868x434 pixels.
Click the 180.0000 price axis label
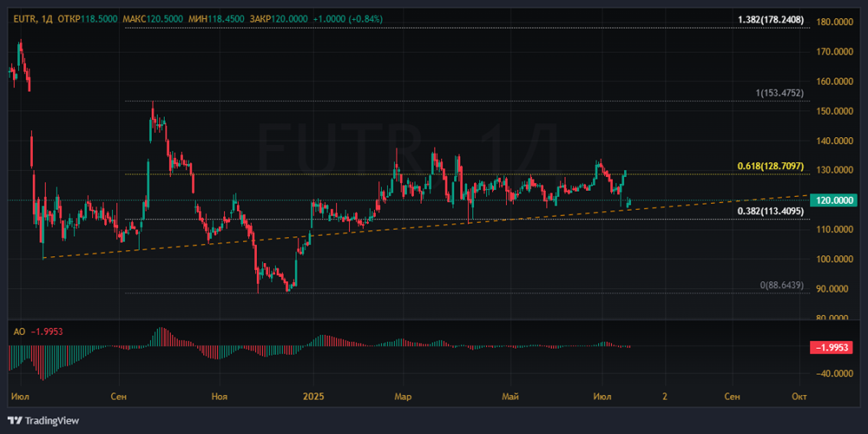[832, 23]
